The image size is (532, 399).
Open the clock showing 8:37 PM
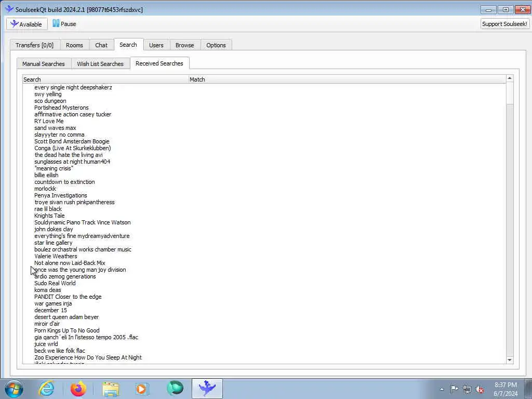(506, 389)
